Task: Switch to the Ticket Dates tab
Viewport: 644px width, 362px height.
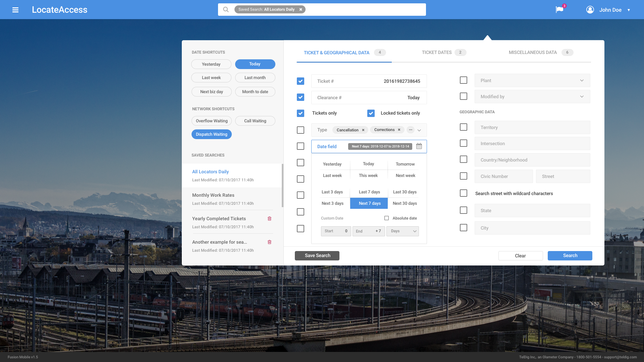Action: tap(437, 52)
